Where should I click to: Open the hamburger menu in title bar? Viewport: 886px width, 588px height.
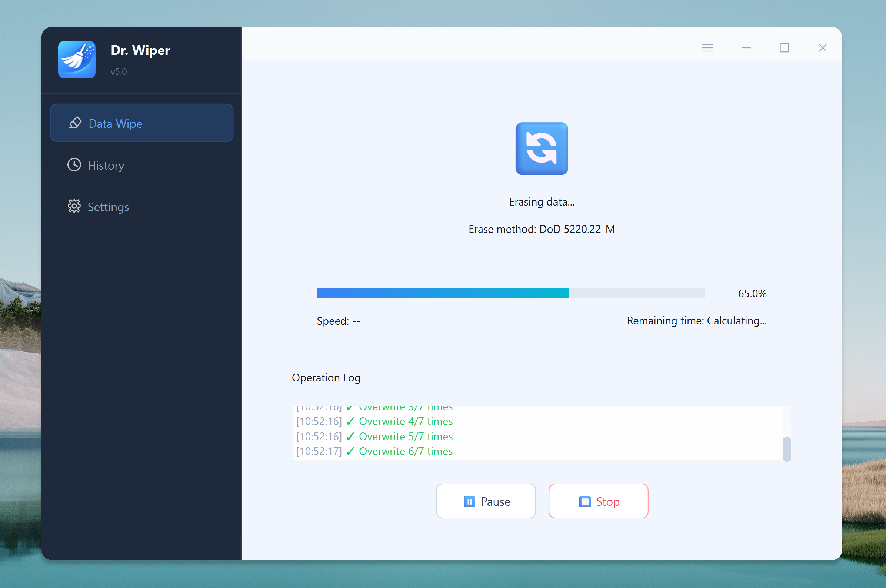coord(707,48)
